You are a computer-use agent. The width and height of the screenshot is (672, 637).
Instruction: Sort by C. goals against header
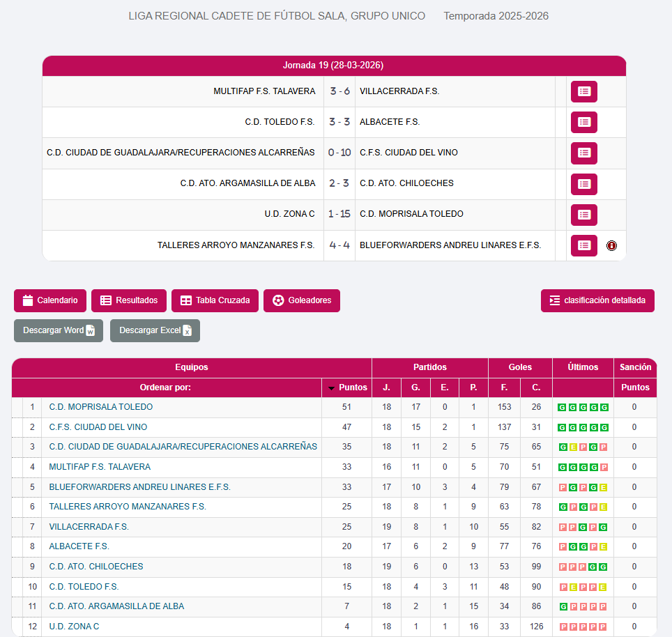tap(536, 387)
